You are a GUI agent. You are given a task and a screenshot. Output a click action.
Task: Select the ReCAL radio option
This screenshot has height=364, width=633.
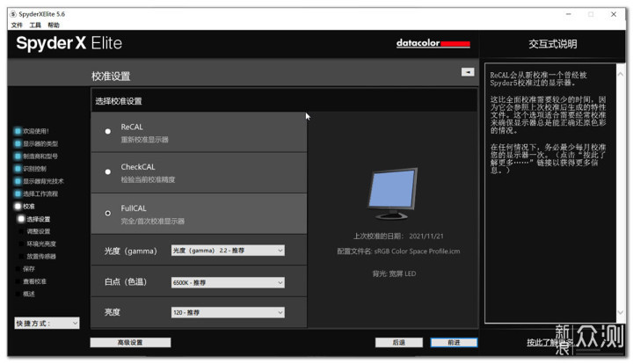[x=108, y=131]
